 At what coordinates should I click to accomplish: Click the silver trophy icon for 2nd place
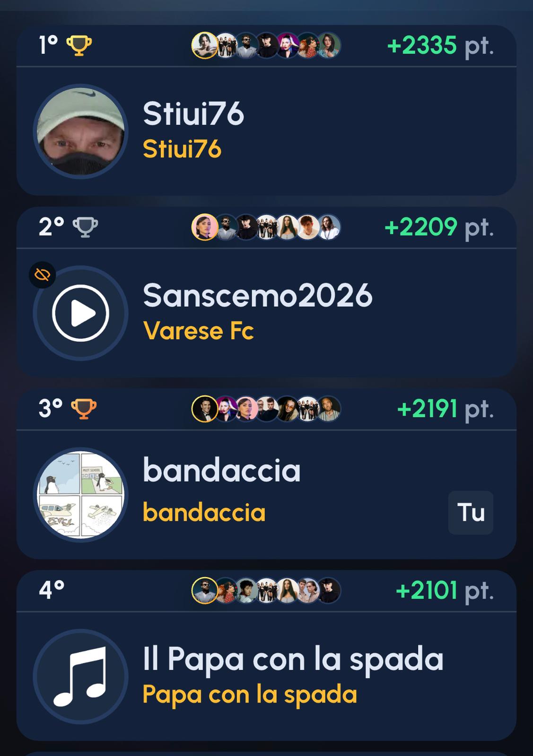coord(85,227)
